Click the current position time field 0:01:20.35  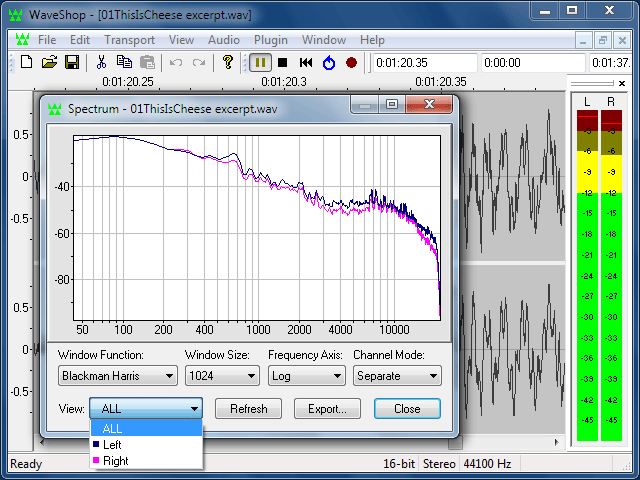tap(425, 63)
